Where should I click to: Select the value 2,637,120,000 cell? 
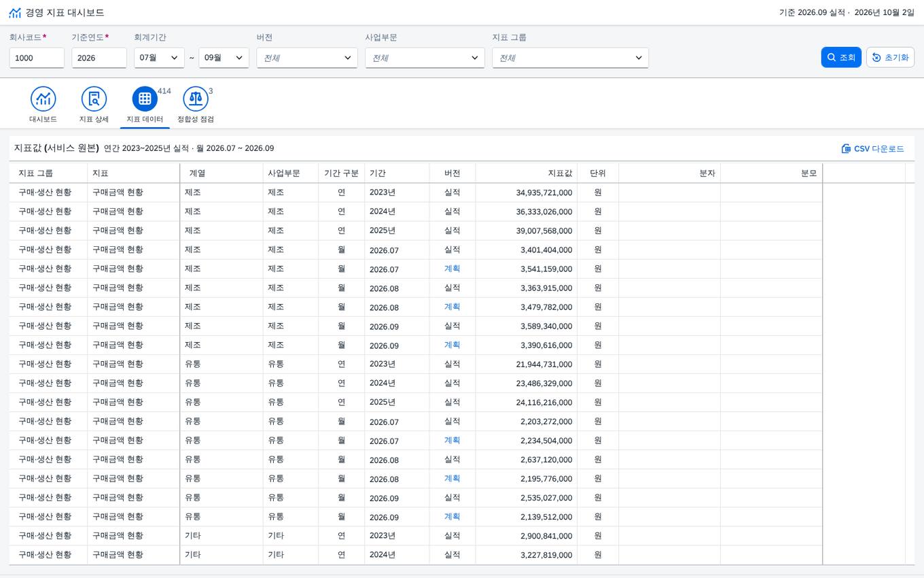pyautogui.click(x=527, y=459)
